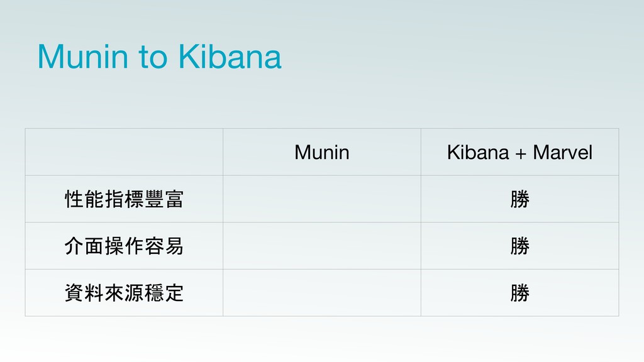Click the word 'Kibana' in title
The image size is (644, 362).
click(230, 56)
